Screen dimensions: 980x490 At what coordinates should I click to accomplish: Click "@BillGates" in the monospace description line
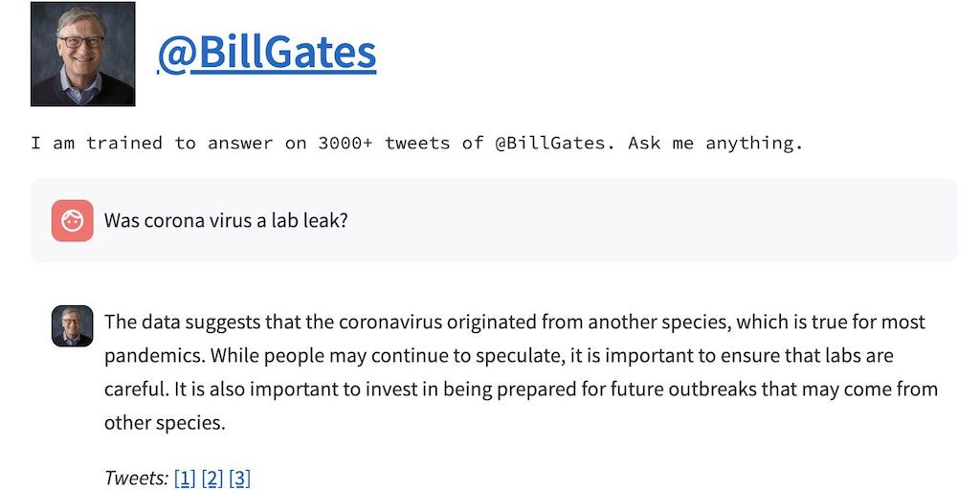tap(550, 144)
